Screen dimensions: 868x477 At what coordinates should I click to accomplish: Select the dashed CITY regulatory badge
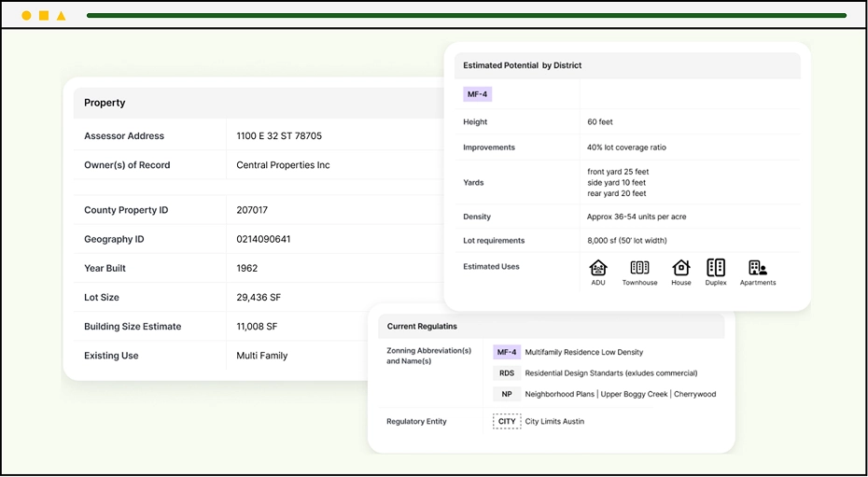point(507,421)
